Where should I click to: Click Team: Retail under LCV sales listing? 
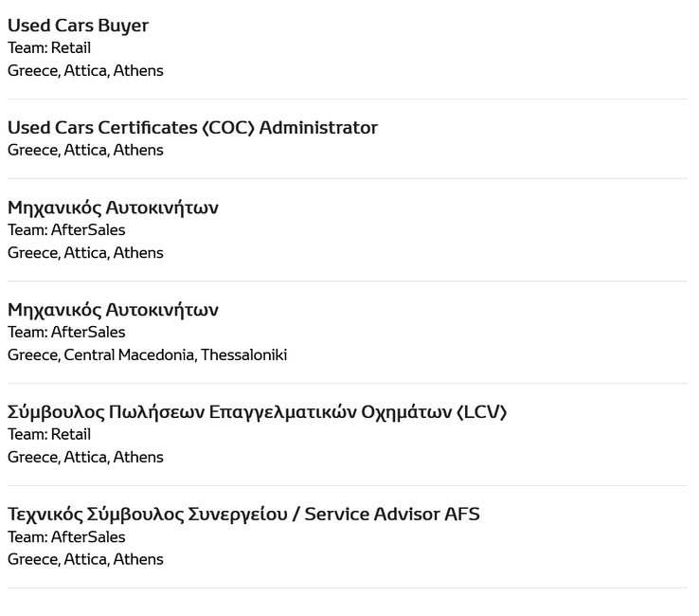pos(49,434)
